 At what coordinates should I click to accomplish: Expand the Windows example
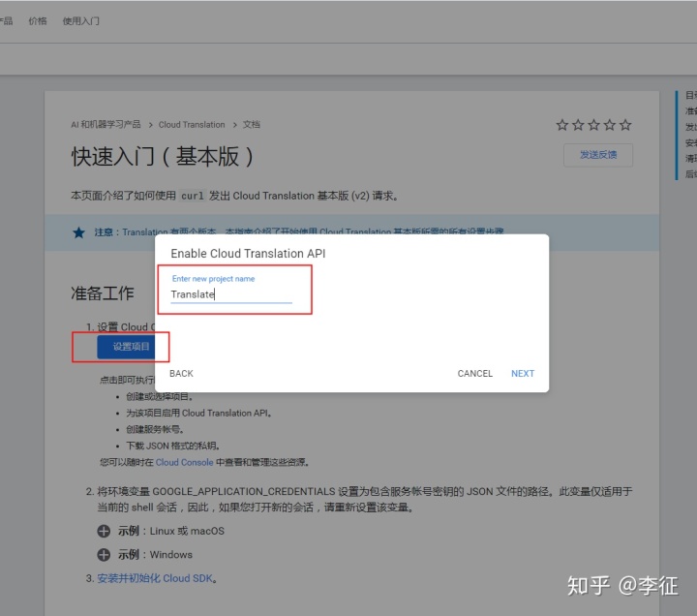click(104, 555)
